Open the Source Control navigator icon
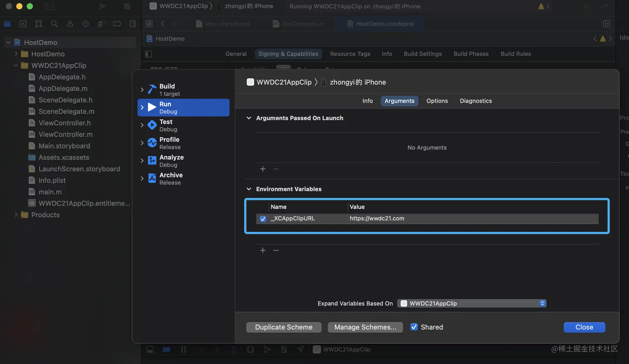The width and height of the screenshot is (629, 364). 23,24
